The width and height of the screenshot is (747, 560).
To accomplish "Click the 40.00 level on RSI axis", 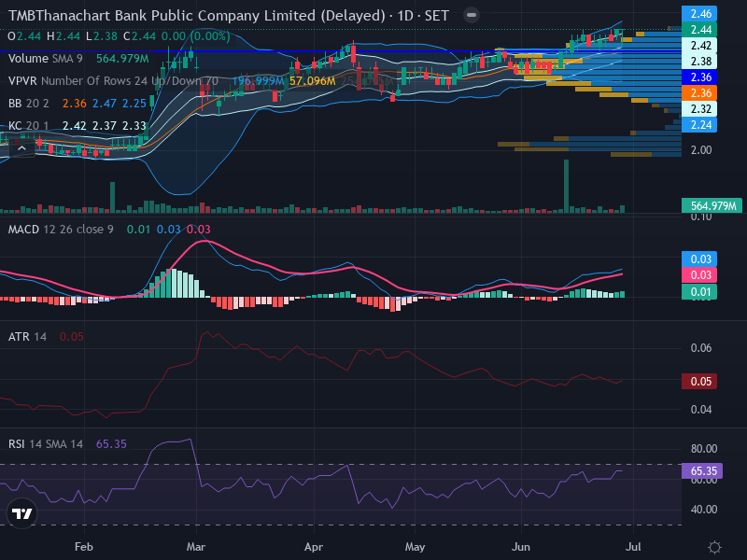I will [x=704, y=510].
